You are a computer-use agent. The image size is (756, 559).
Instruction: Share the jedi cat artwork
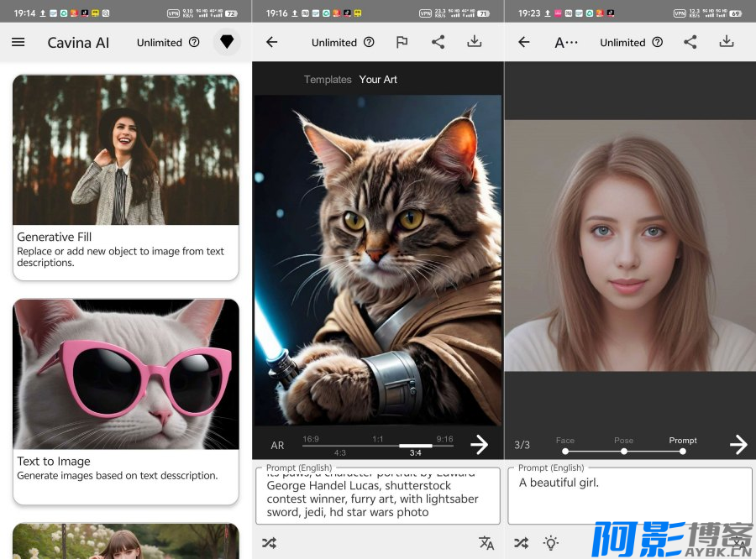point(438,43)
